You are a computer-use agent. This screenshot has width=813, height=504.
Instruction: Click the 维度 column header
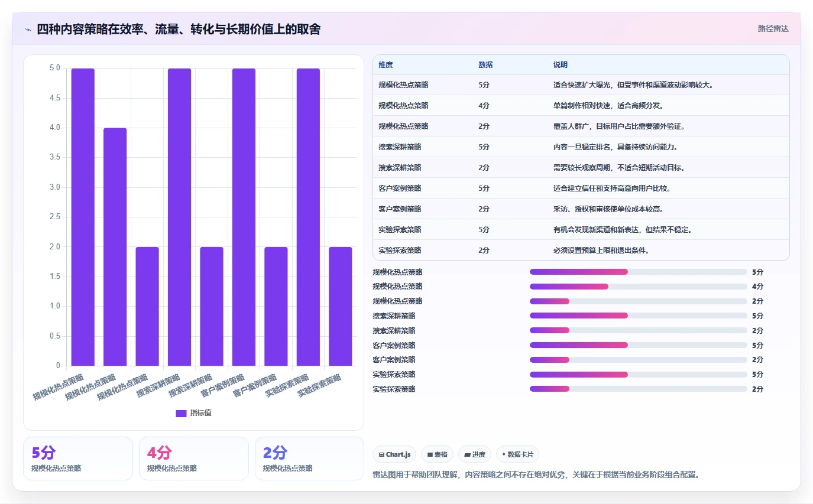tap(386, 65)
